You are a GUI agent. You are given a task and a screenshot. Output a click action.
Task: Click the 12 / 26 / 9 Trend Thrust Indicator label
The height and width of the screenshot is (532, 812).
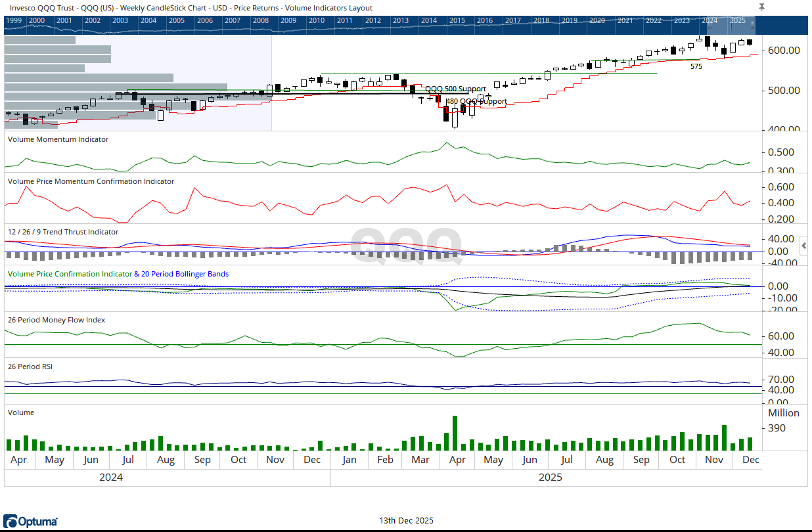pyautogui.click(x=63, y=232)
